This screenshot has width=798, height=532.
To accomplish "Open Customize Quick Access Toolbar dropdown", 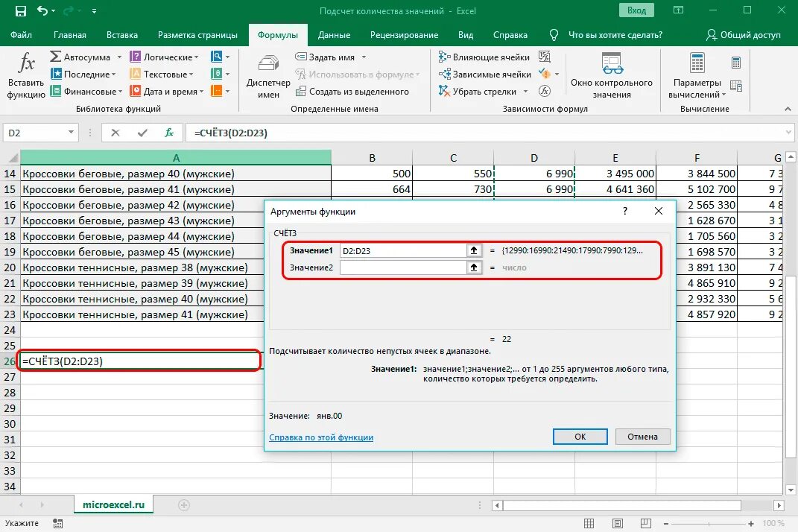I will click(x=94, y=10).
